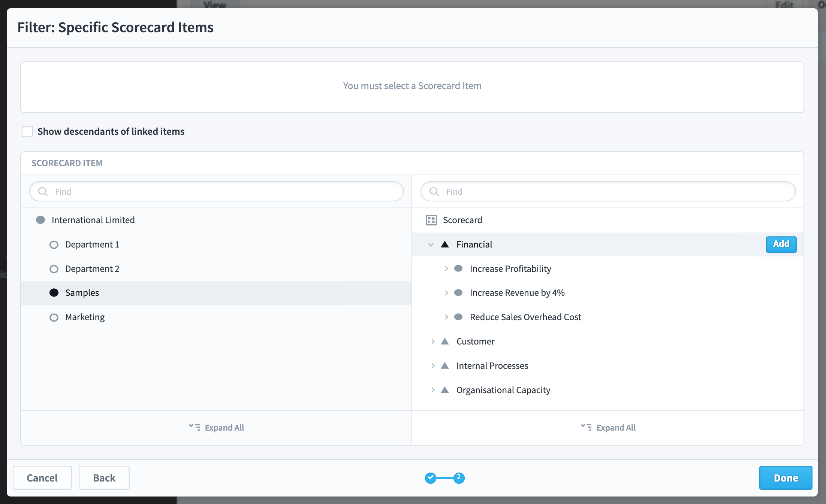Select Increase Profitability objective text
826x504 pixels.
click(510, 269)
